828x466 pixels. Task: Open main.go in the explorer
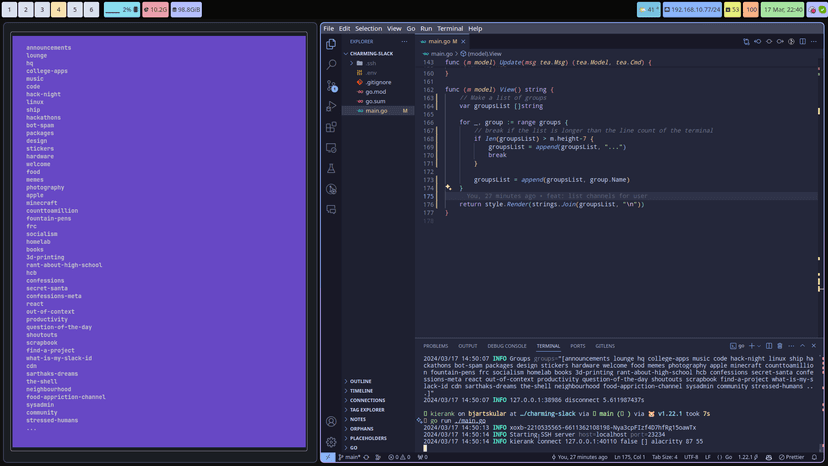pyautogui.click(x=376, y=111)
